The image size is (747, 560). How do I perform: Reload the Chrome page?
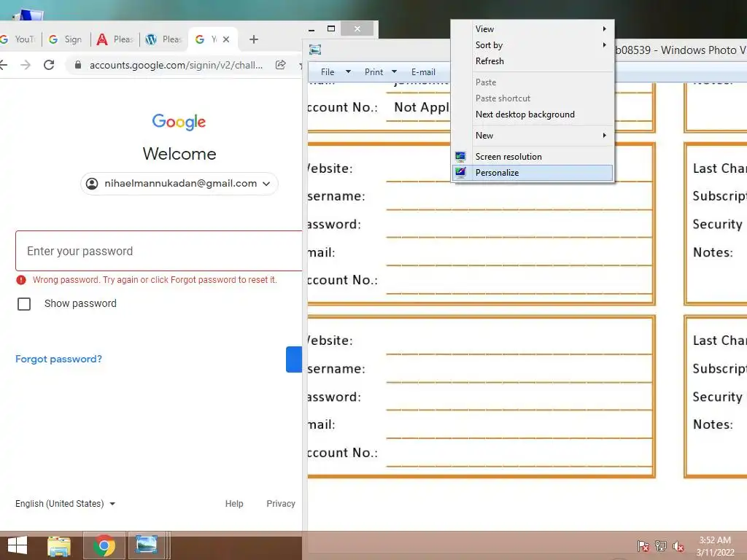(x=49, y=65)
